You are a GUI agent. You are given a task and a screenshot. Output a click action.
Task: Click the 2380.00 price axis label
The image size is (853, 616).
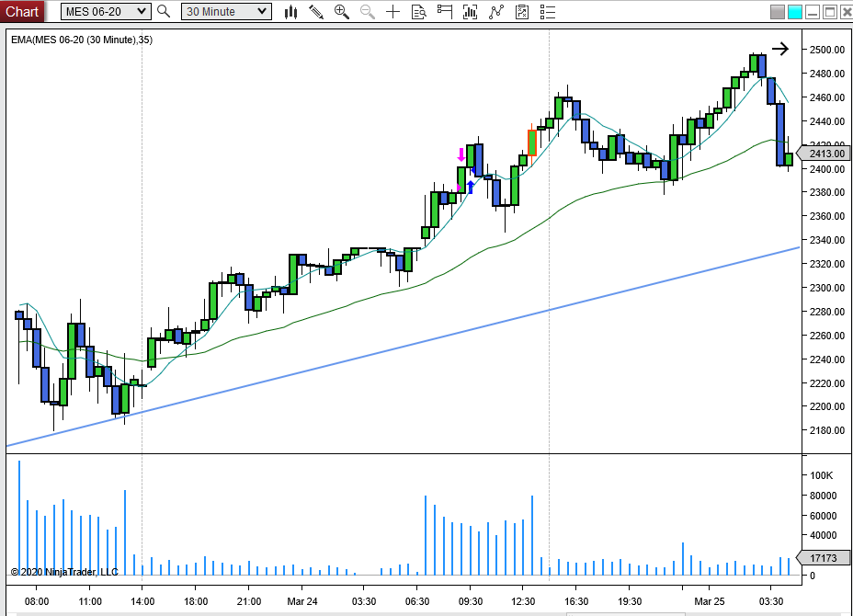pyautogui.click(x=827, y=192)
